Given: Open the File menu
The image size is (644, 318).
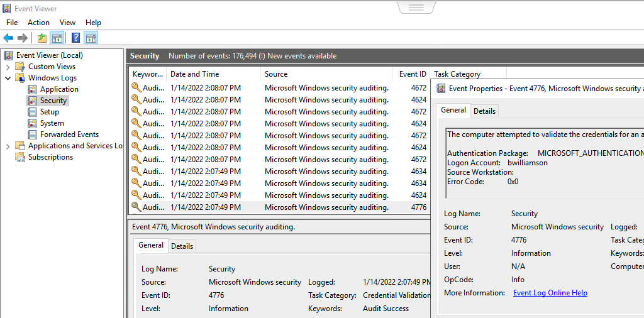Looking at the screenshot, I should click(12, 23).
